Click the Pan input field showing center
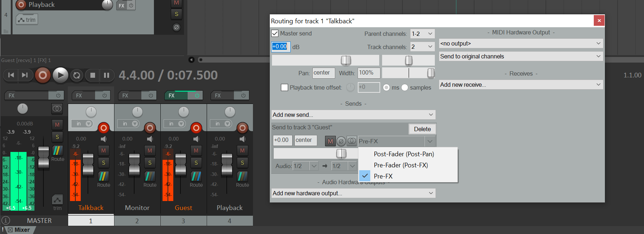This screenshot has width=644, height=234. pyautogui.click(x=323, y=73)
